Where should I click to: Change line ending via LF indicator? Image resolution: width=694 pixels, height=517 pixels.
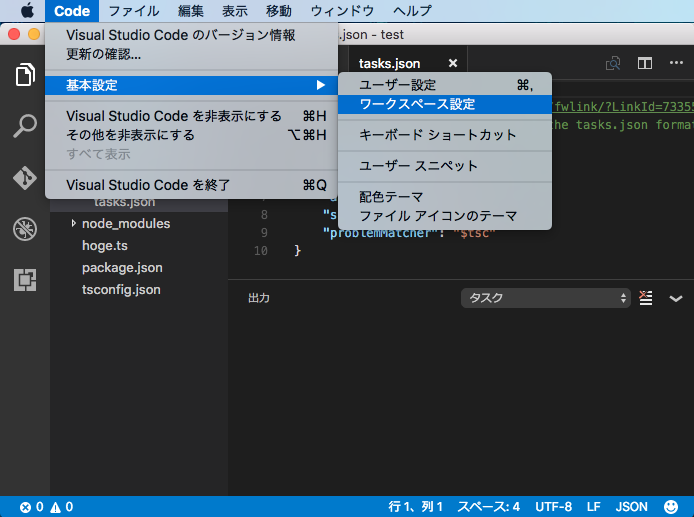pyautogui.click(x=594, y=507)
